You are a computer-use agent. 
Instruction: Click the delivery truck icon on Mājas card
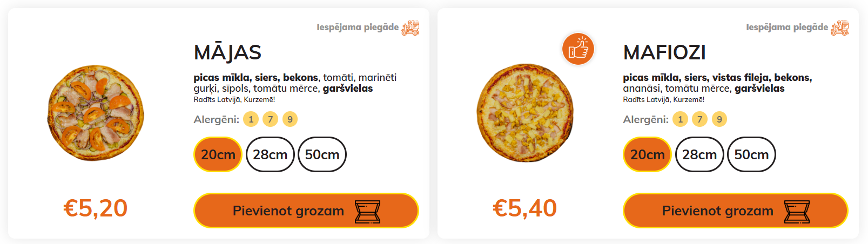point(411,28)
